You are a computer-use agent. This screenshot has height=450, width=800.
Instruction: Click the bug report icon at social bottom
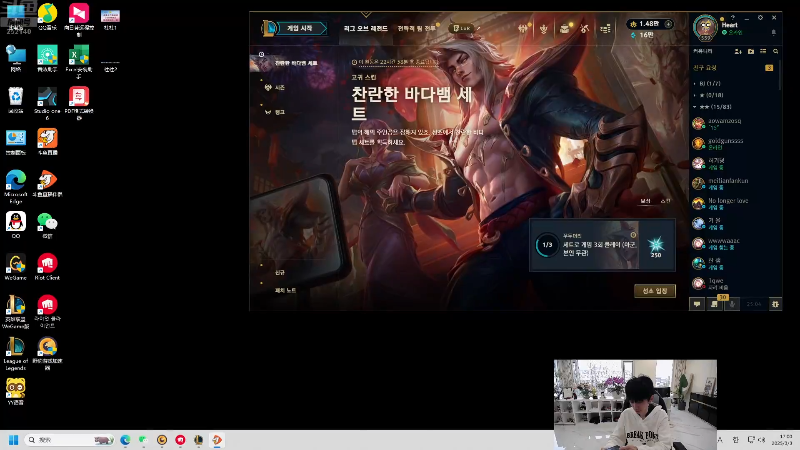(x=776, y=304)
